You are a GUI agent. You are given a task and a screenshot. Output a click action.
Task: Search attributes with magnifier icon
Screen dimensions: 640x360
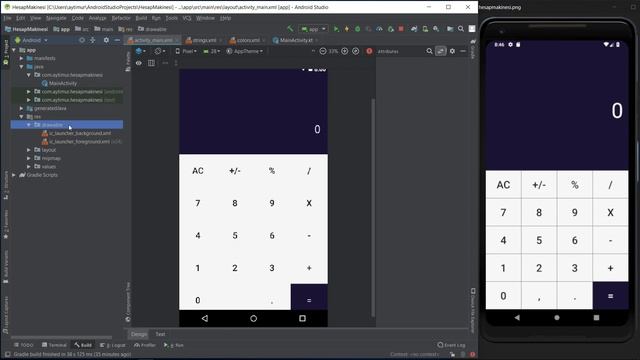point(429,51)
